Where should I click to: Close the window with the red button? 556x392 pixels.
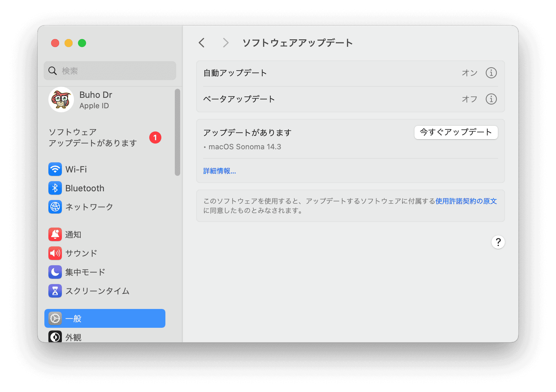[x=55, y=43]
